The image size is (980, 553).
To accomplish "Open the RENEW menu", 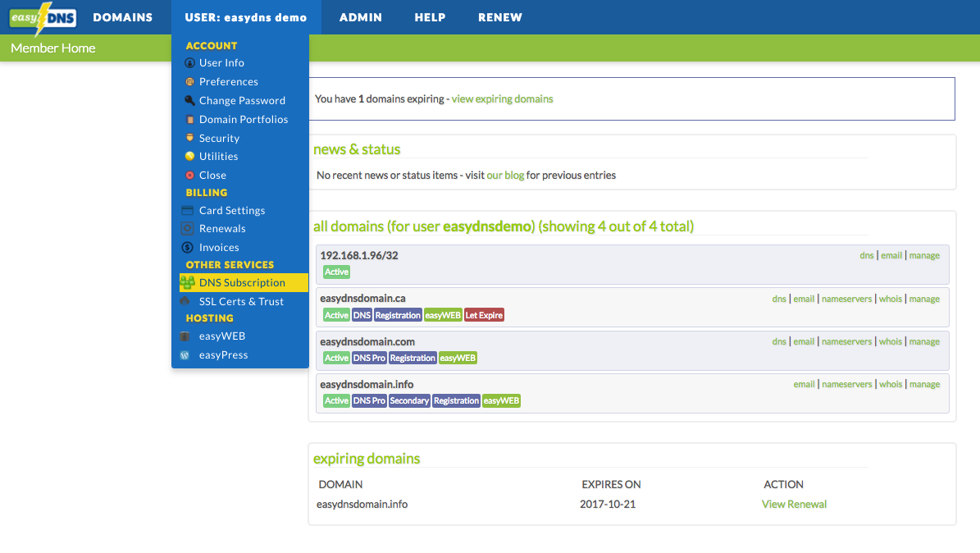I will pos(500,17).
